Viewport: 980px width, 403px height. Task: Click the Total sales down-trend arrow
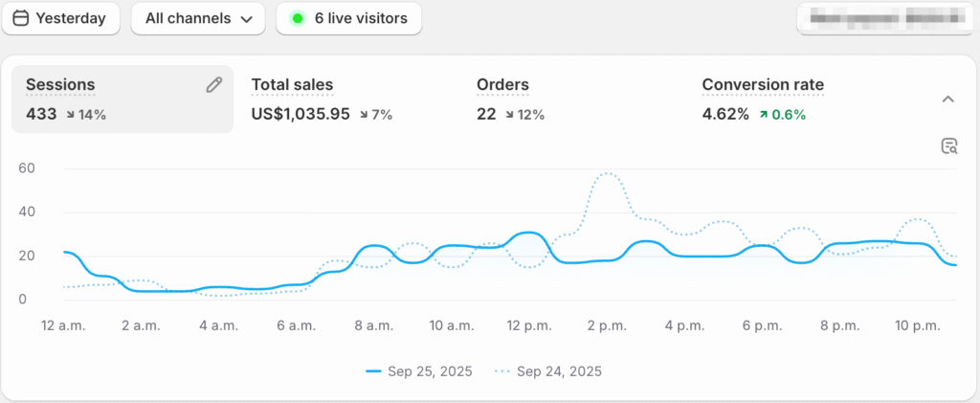(365, 115)
